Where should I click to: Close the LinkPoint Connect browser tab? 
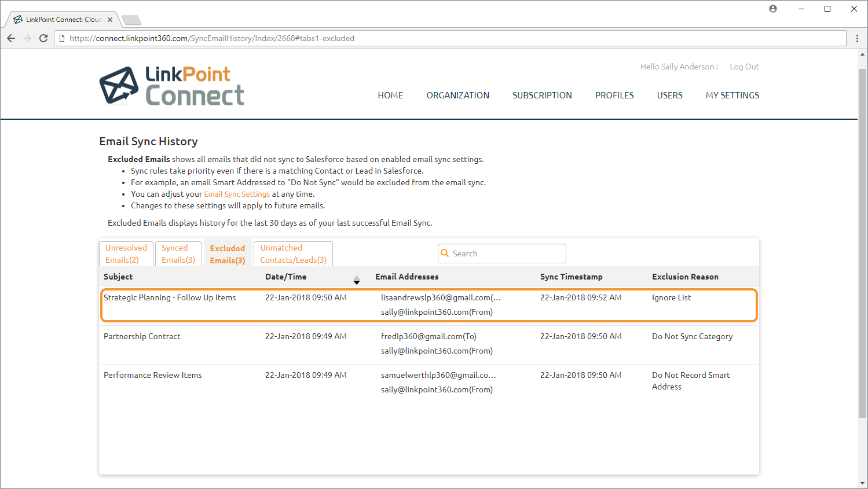[110, 20]
